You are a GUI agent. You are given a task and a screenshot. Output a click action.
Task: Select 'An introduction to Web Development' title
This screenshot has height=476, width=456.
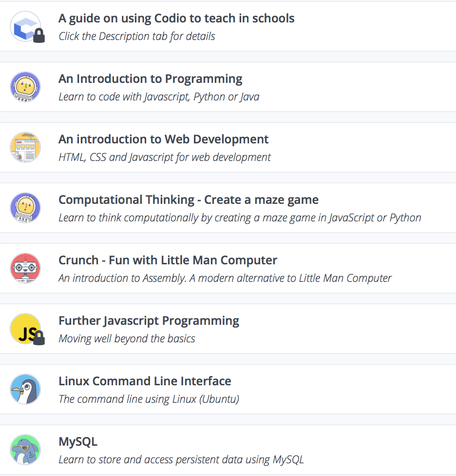(163, 139)
